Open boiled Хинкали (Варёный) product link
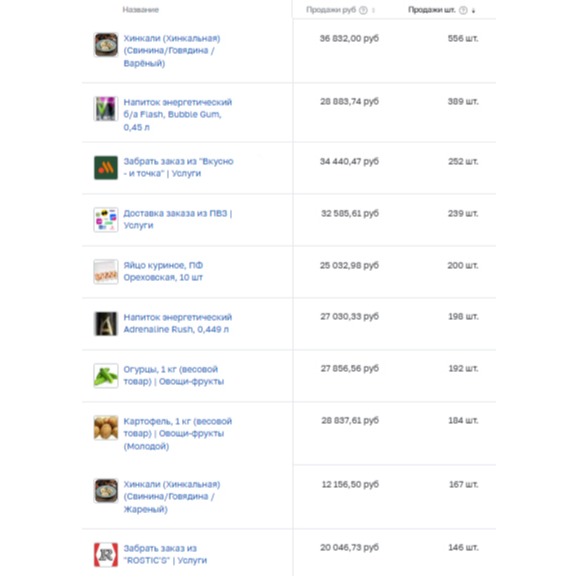The image size is (577, 577). pyautogui.click(x=172, y=51)
